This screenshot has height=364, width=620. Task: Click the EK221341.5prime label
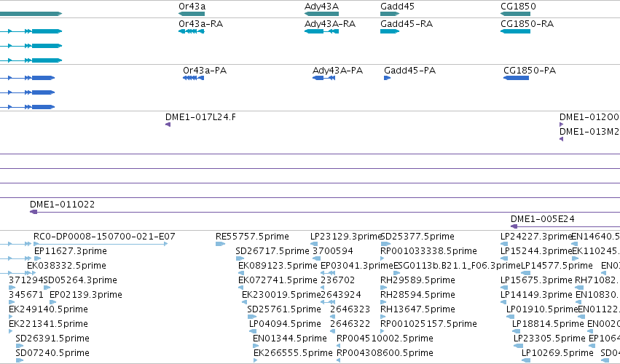[x=48, y=324]
